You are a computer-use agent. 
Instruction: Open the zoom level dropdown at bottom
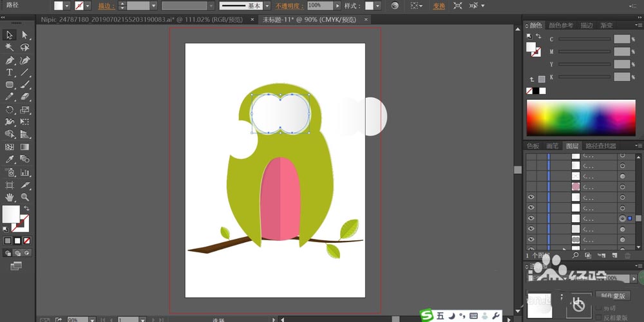(92, 319)
